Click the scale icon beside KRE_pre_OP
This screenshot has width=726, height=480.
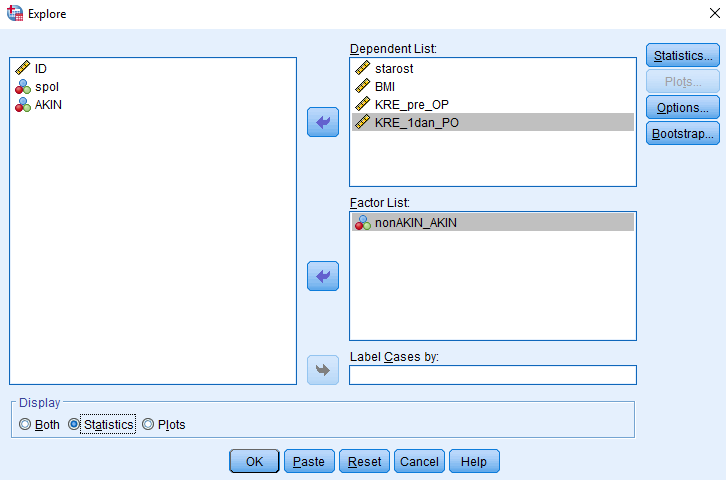click(x=363, y=104)
